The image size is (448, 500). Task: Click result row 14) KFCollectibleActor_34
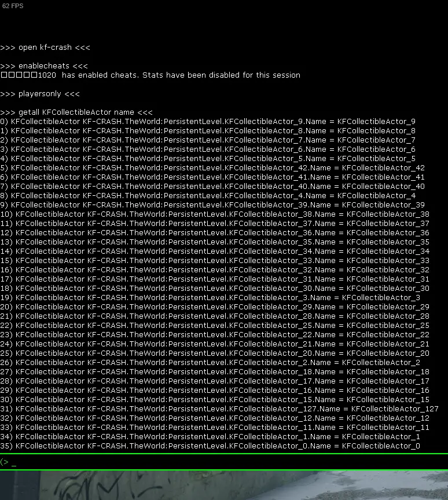pyautogui.click(x=215, y=251)
